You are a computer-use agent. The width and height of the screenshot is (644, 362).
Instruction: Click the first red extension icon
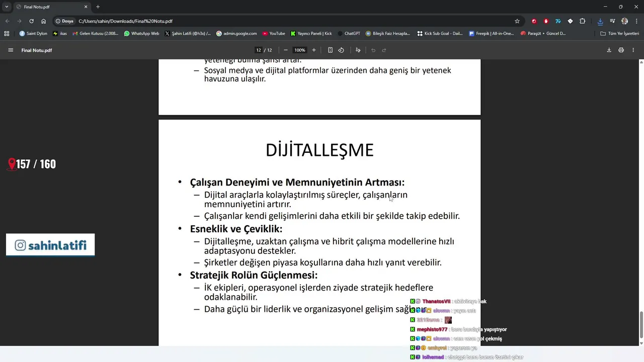coord(534,21)
